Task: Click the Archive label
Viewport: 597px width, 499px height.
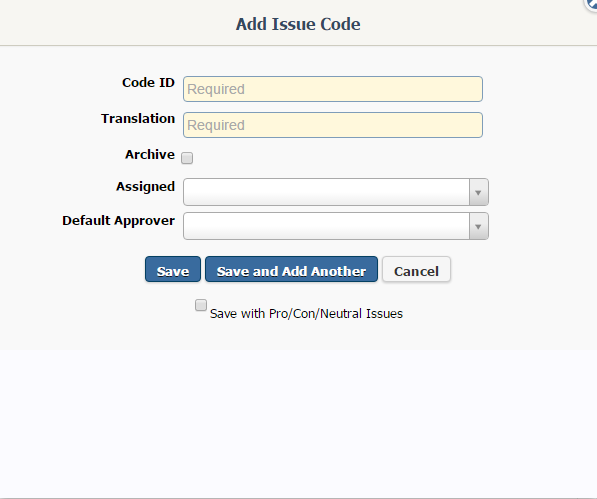Action: tap(150, 155)
